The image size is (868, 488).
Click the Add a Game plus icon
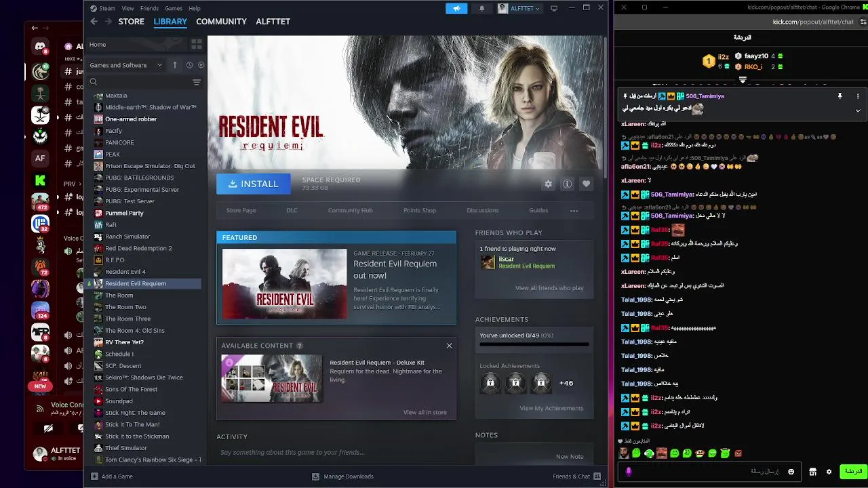tap(95, 476)
